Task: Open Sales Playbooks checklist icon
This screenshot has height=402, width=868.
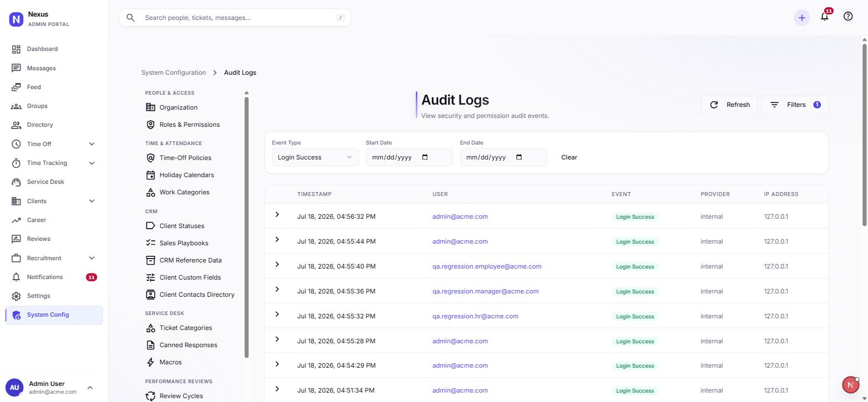Action: 151,243
